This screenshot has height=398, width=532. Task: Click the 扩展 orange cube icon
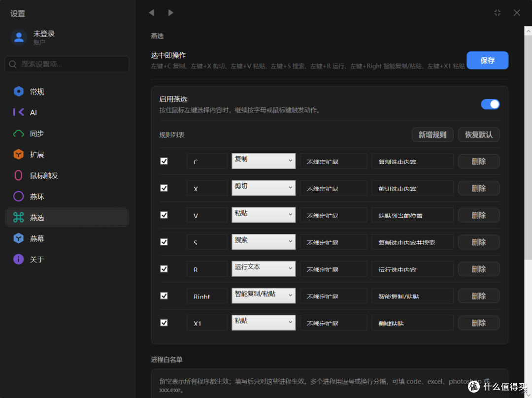[x=18, y=154]
